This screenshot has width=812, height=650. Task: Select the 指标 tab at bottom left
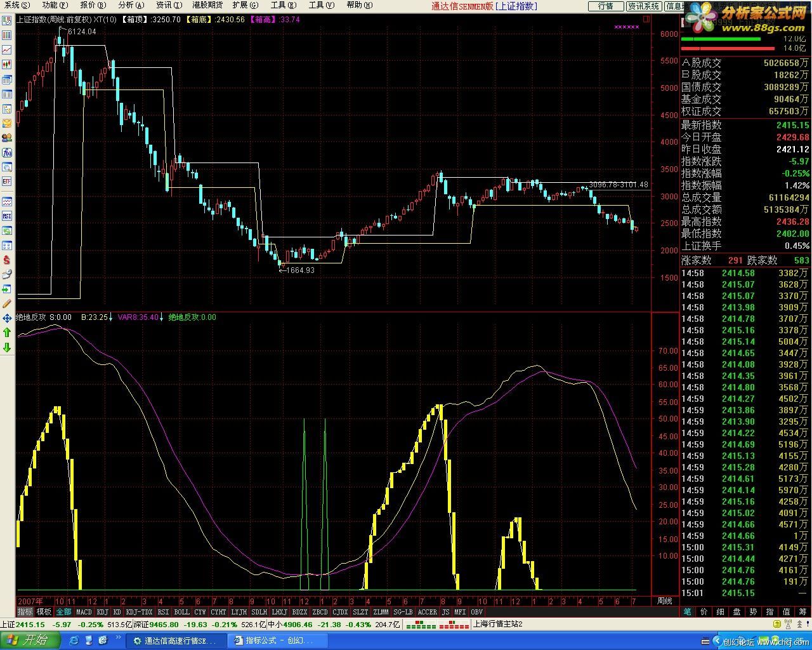(25, 612)
